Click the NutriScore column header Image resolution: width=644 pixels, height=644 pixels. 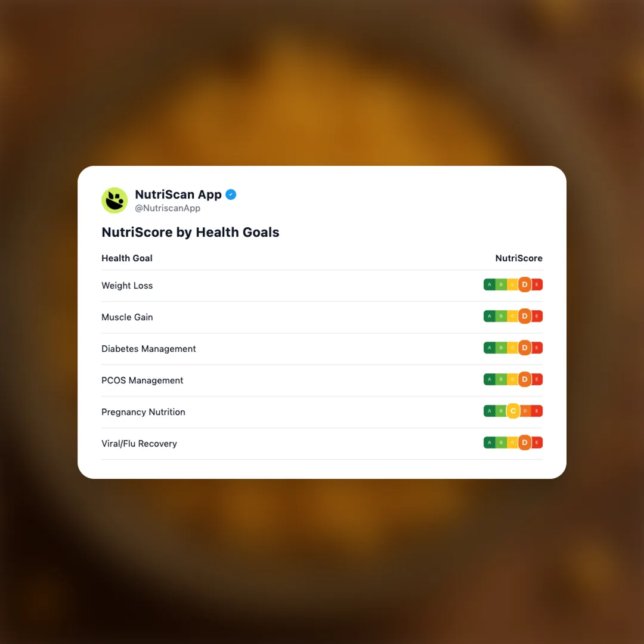coord(519,258)
